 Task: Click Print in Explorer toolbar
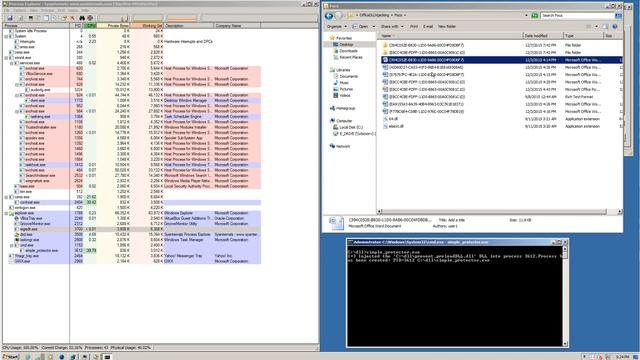[x=414, y=27]
